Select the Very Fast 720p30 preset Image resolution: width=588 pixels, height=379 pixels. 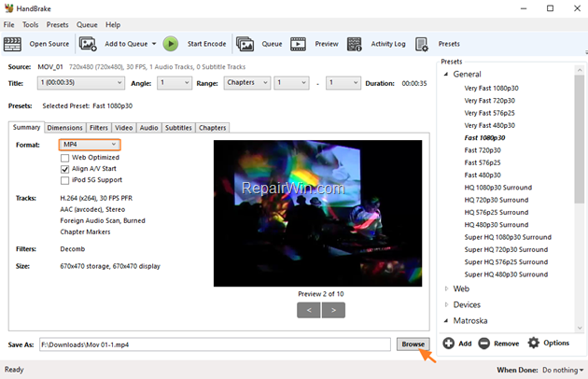(489, 101)
